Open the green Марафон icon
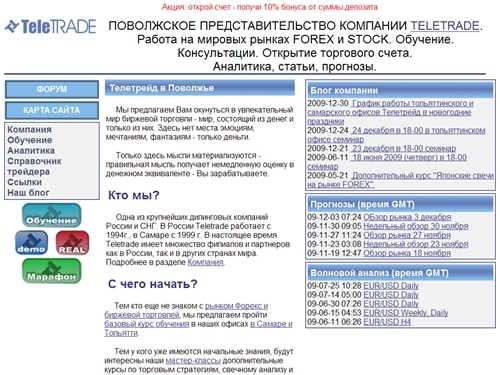This screenshot has height=375, width=500. coord(52,271)
